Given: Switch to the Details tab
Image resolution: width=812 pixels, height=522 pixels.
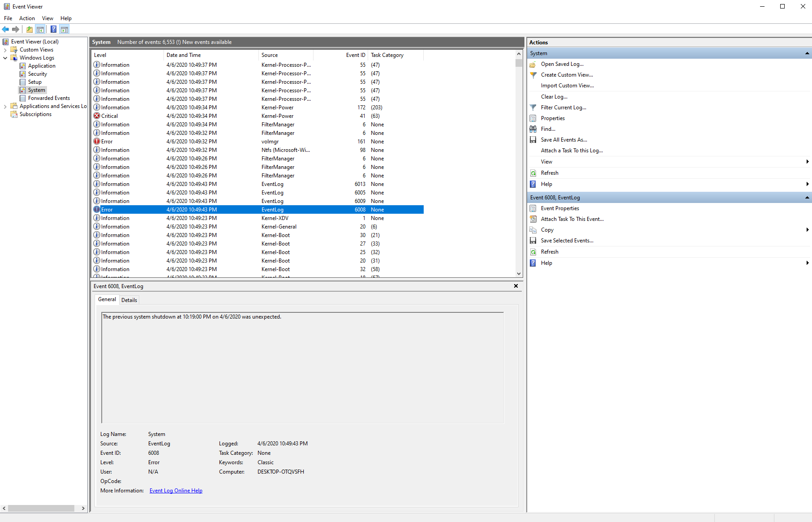Looking at the screenshot, I should click(129, 300).
